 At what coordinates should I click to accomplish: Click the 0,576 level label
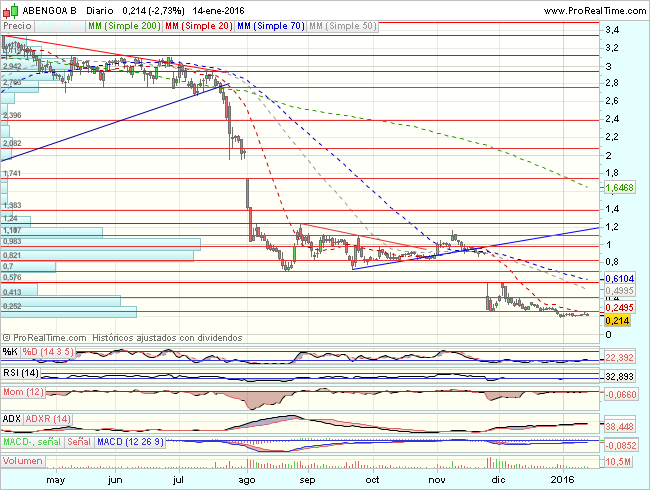click(x=12, y=277)
